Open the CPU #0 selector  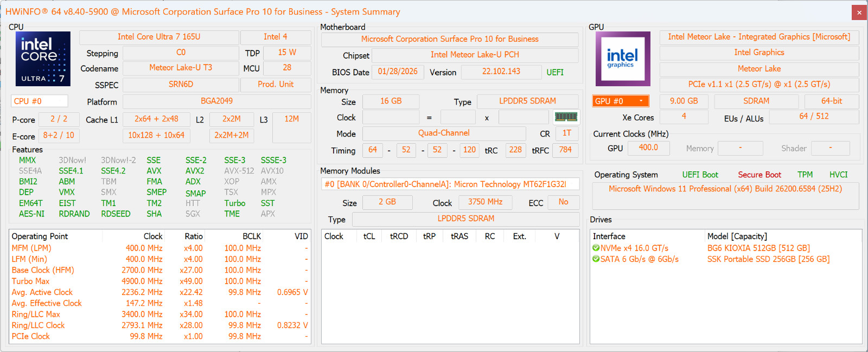(40, 101)
